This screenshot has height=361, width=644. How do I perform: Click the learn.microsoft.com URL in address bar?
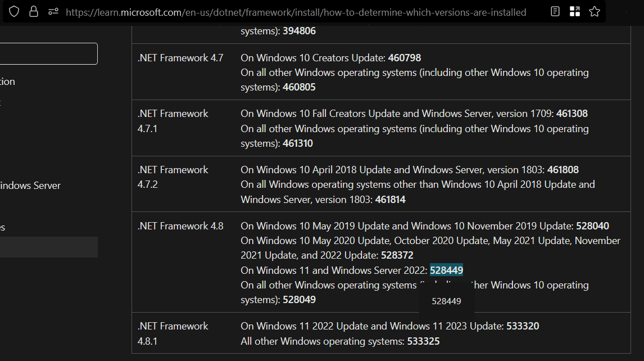click(296, 12)
